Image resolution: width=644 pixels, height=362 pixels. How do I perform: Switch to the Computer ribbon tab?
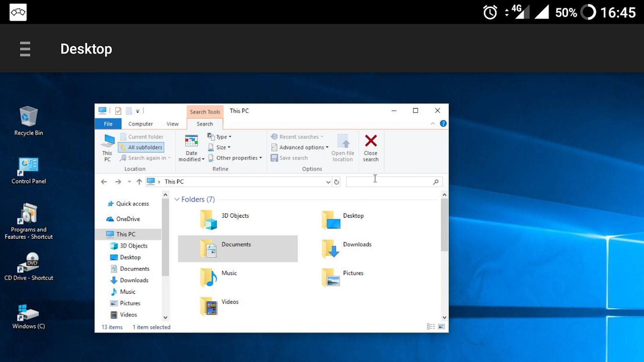tap(140, 124)
